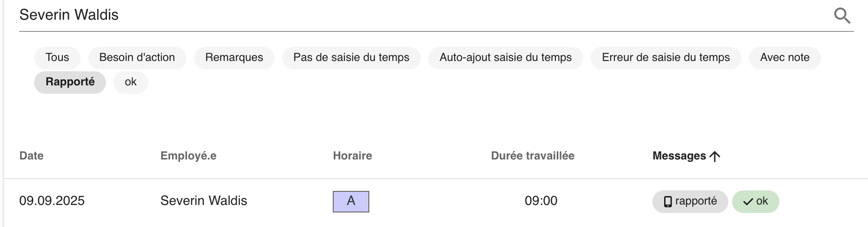Click the search magnifier icon
This screenshot has height=227, width=868.
click(842, 15)
